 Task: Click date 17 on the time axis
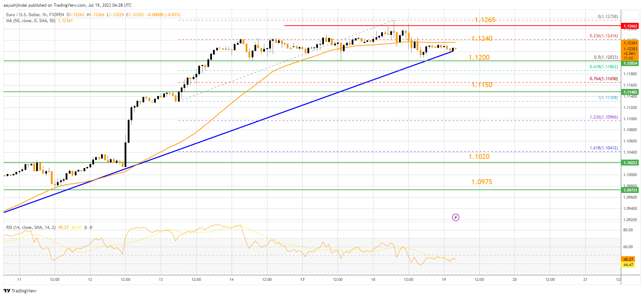click(x=302, y=279)
